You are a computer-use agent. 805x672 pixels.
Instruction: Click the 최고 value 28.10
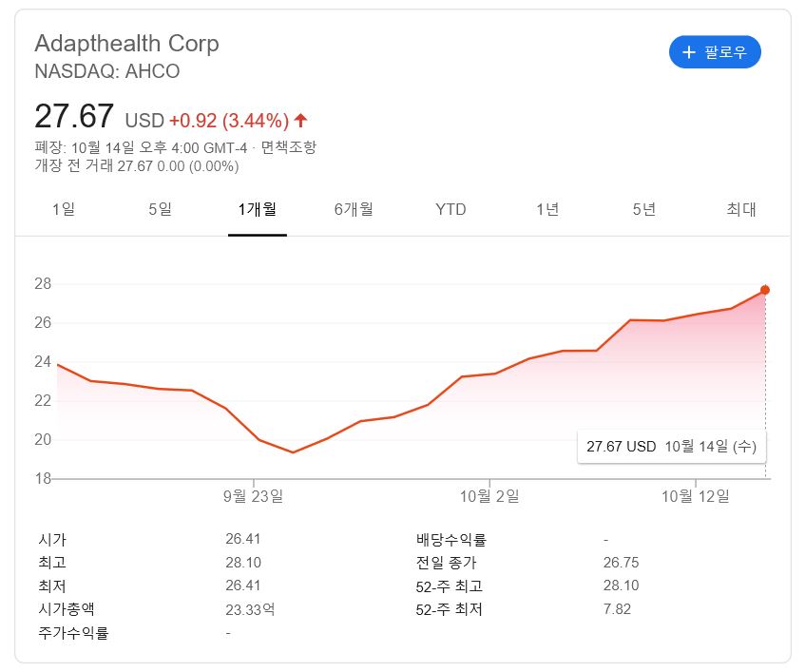tap(243, 563)
